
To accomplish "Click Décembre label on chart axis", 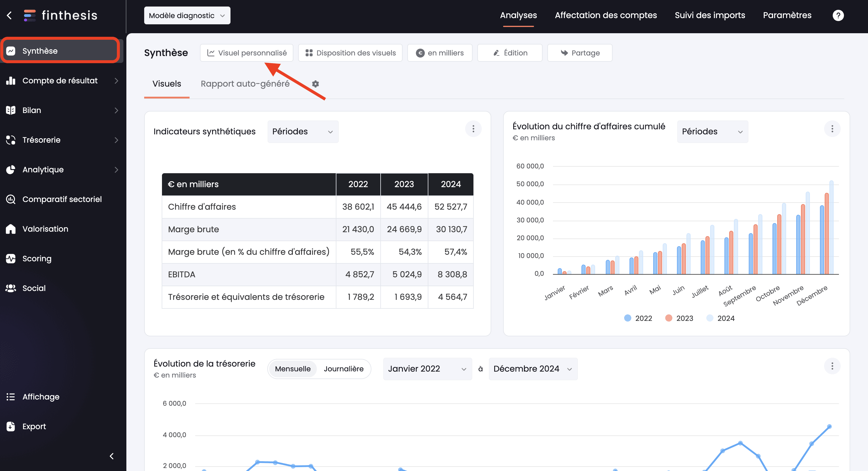I will (811, 295).
